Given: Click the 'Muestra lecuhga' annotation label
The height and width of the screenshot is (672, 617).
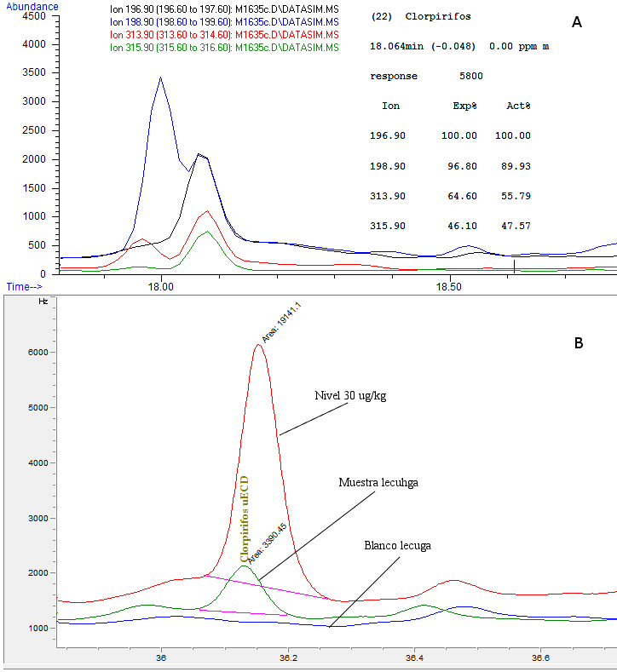Looking at the screenshot, I should (378, 481).
